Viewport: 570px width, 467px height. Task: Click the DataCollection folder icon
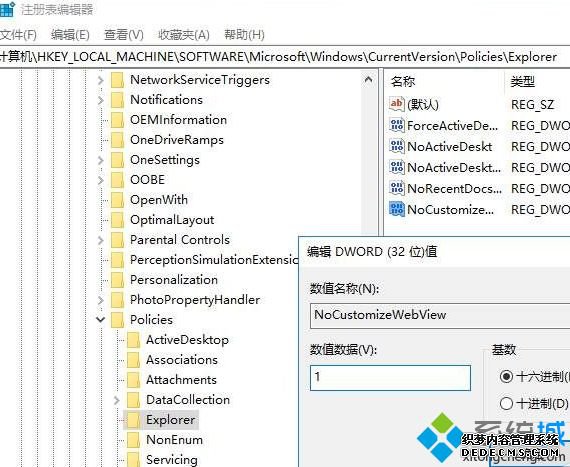point(133,400)
